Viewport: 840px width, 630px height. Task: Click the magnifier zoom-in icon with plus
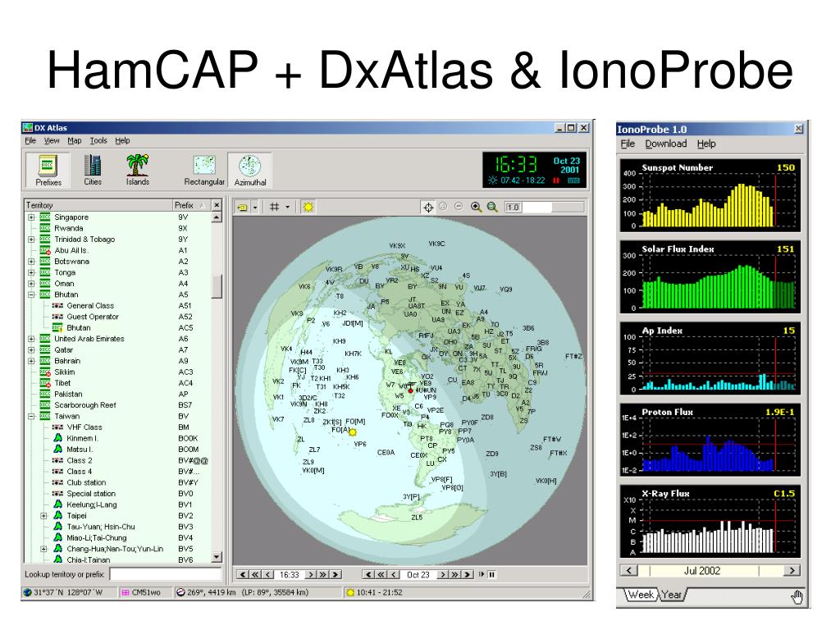476,207
